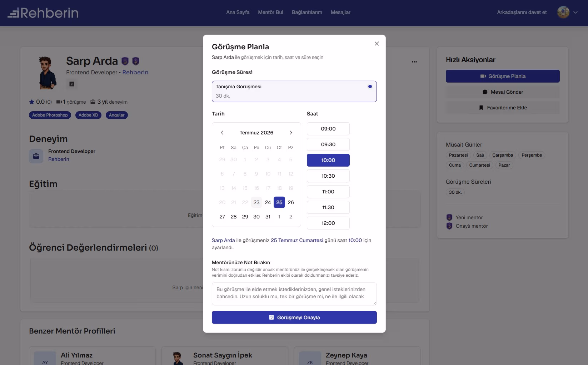Select July 26 in the calendar
The width and height of the screenshot is (588, 365).
291,202
